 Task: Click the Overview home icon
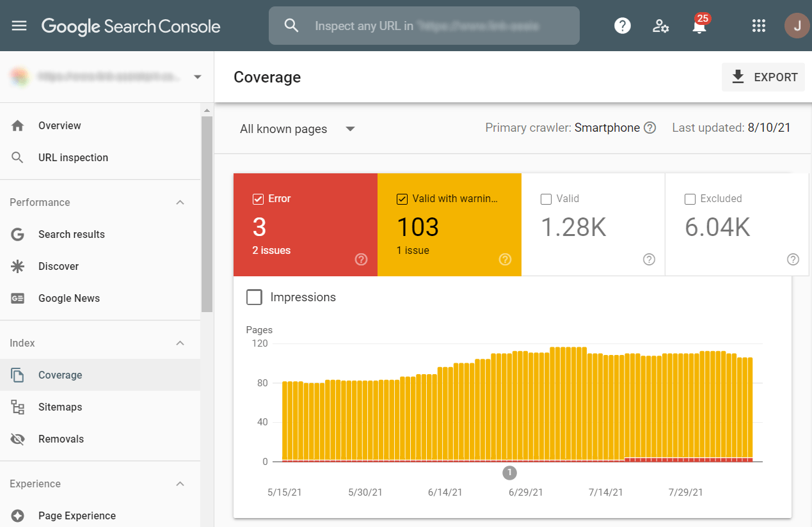click(18, 125)
